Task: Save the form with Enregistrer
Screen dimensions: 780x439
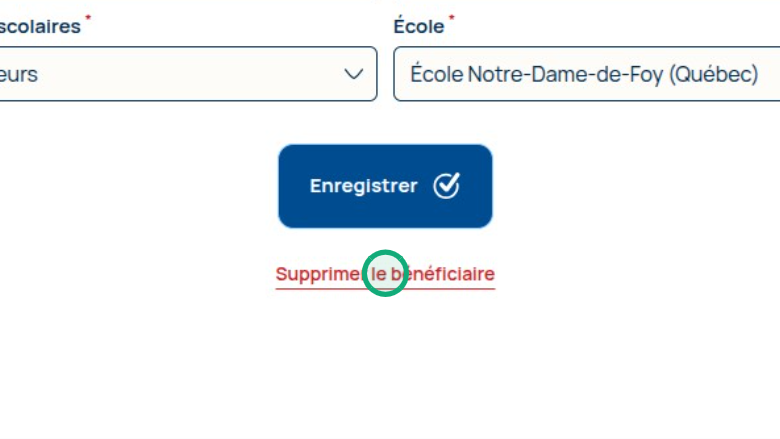Action: pos(385,186)
